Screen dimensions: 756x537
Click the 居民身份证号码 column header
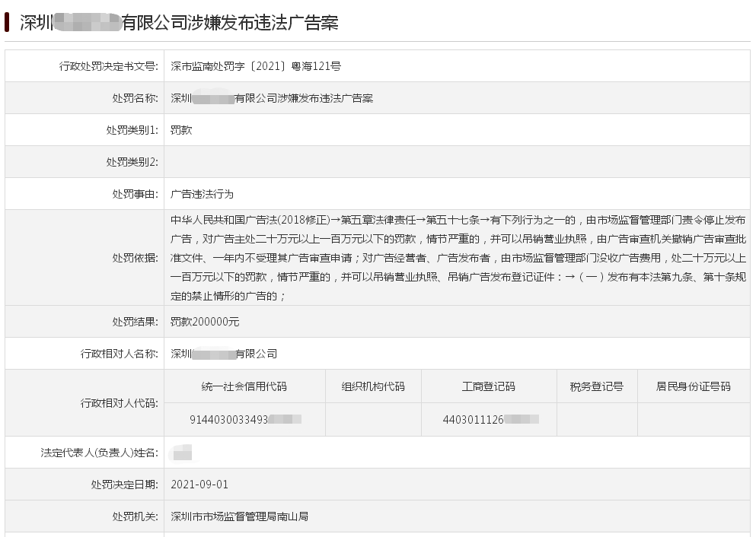694,386
